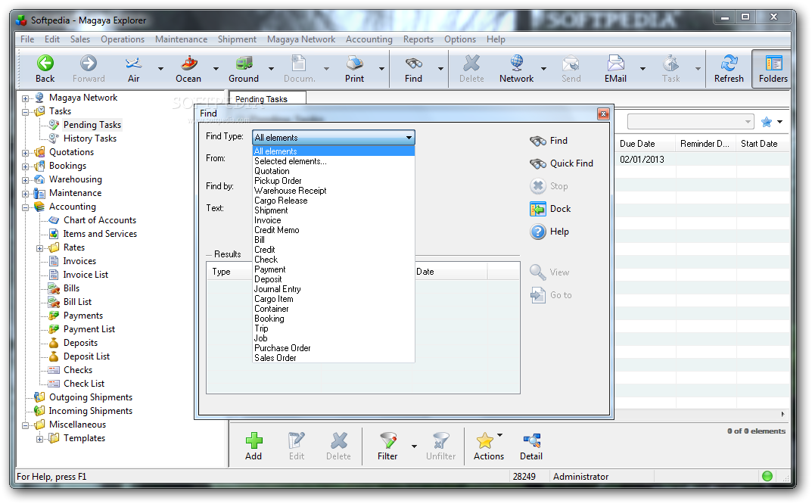Click the blue star favorites icon
Screen dimensions: 812x504
(767, 123)
